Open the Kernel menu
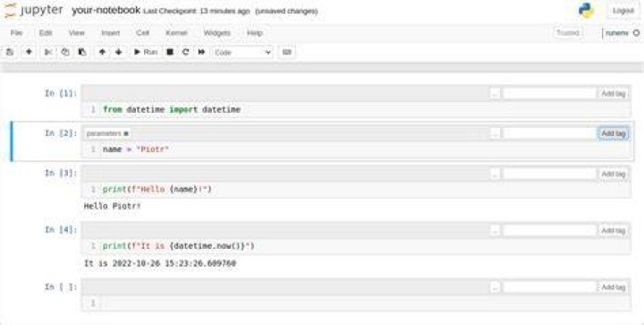 [176, 33]
